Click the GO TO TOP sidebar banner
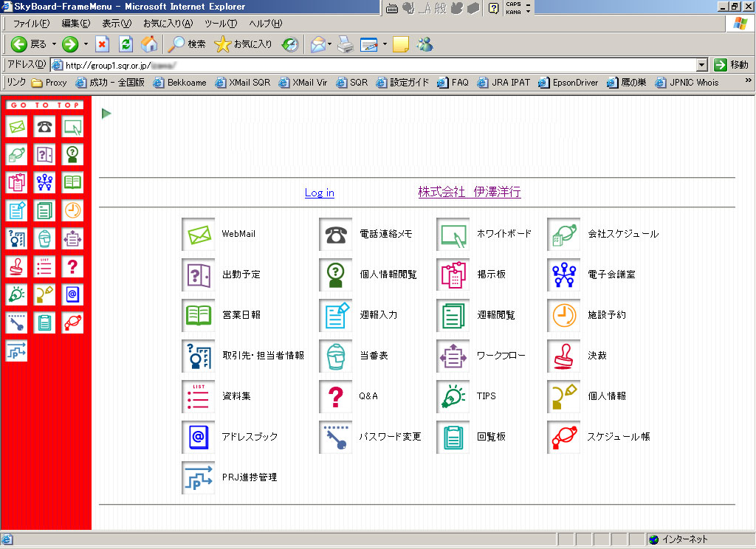This screenshot has width=756, height=549. (44, 105)
